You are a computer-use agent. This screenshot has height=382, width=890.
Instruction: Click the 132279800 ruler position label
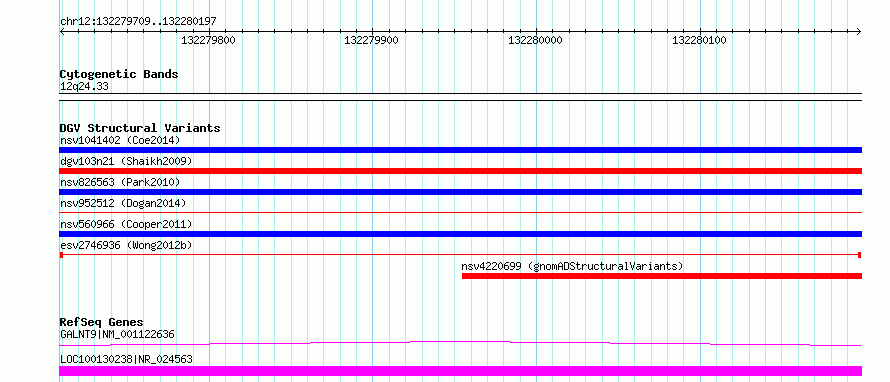point(208,40)
